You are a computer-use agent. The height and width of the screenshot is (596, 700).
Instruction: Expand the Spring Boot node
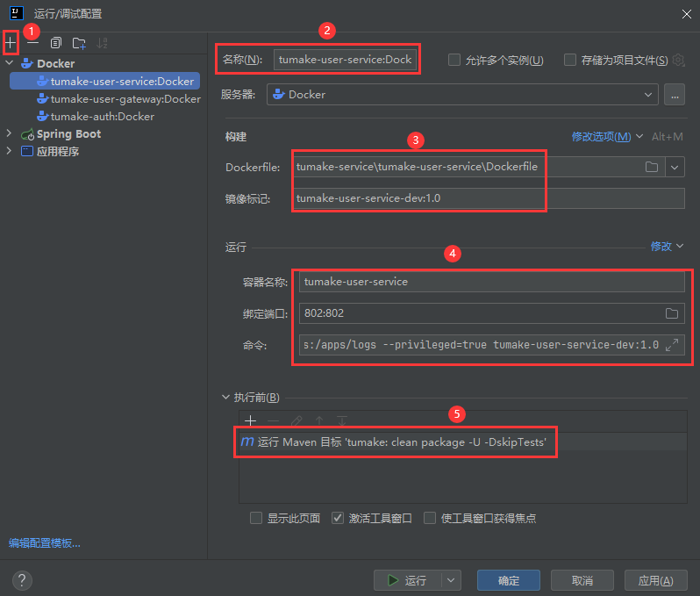point(9,133)
